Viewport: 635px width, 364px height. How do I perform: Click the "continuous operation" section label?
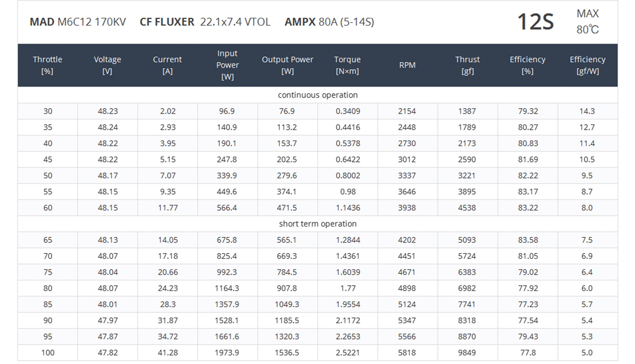coord(317,95)
